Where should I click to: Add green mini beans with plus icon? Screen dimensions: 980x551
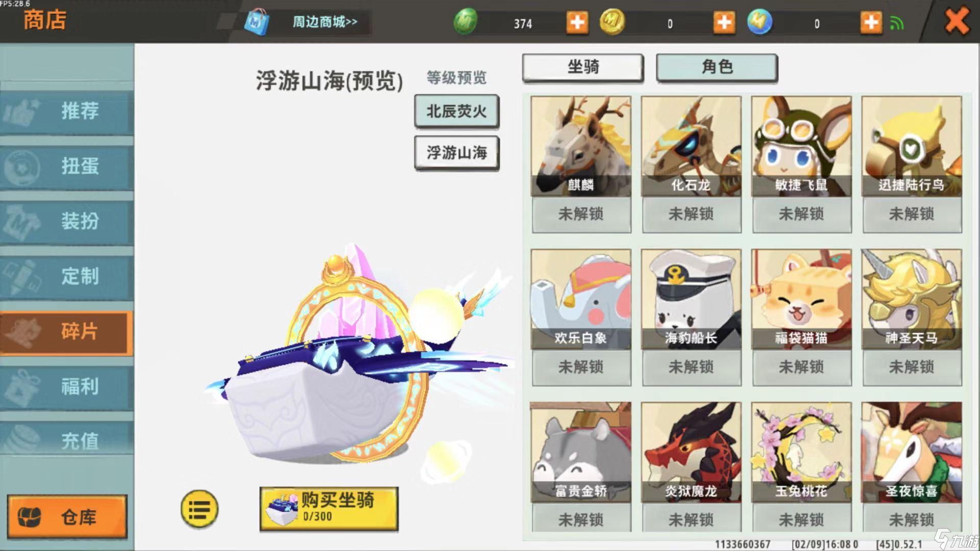click(x=577, y=23)
